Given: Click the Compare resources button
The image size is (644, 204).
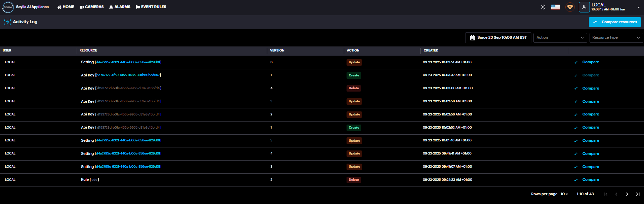Looking at the screenshot, I should tap(614, 22).
